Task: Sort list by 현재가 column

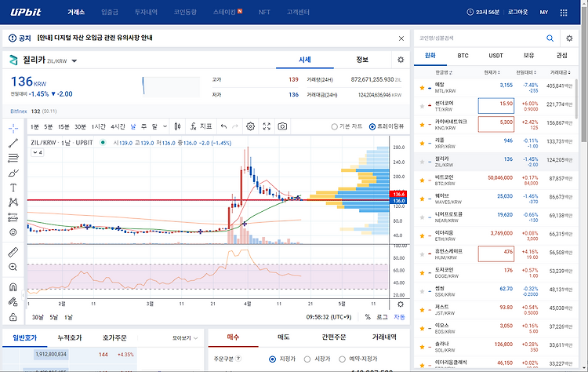Action: click(492, 72)
